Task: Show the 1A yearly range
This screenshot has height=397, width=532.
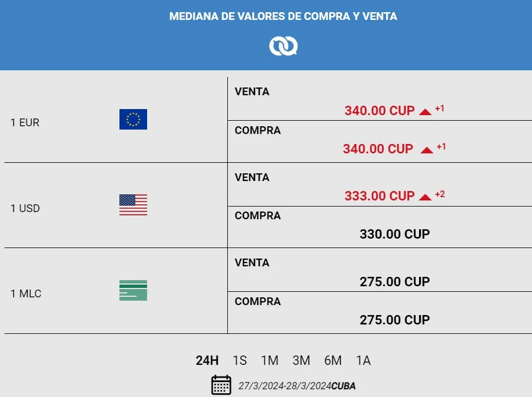Action: (x=363, y=360)
